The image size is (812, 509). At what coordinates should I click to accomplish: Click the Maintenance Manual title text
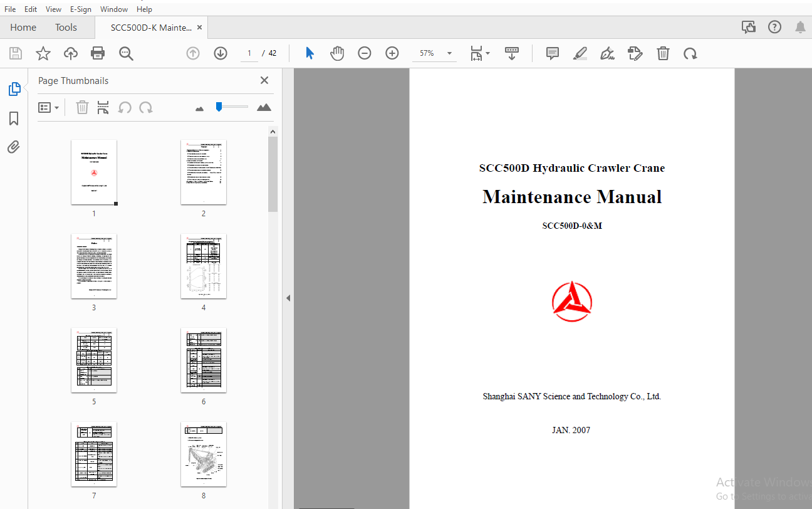click(572, 197)
